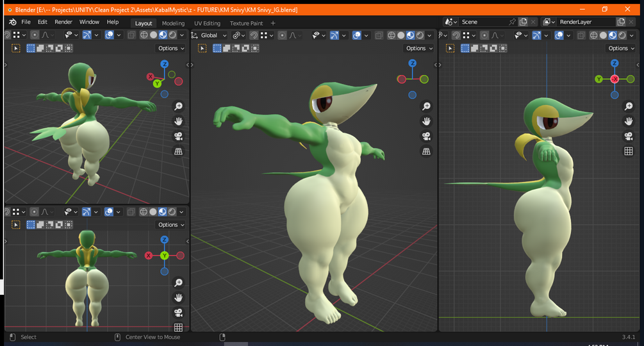Toggle camera icon in right side-view viewport
This screenshot has height=346, width=644.
tap(629, 136)
